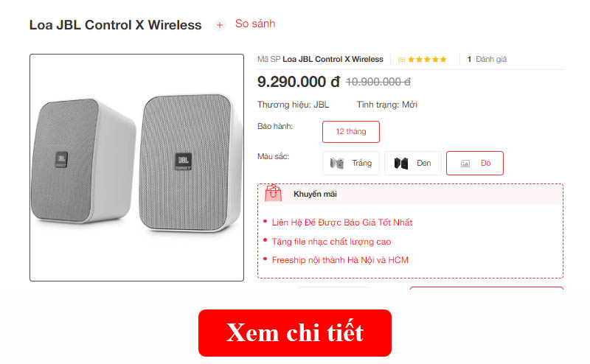Click the JBL logo on right speaker
This screenshot has height=364, width=590.
183,161
